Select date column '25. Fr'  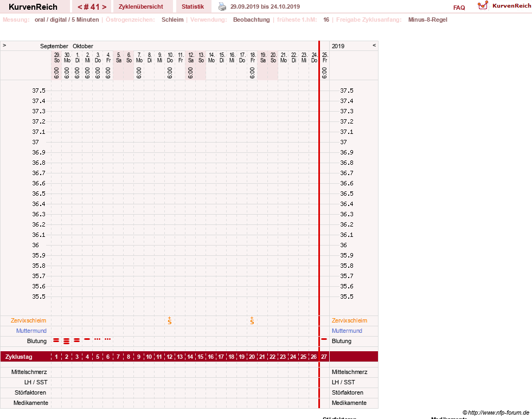point(325,57)
